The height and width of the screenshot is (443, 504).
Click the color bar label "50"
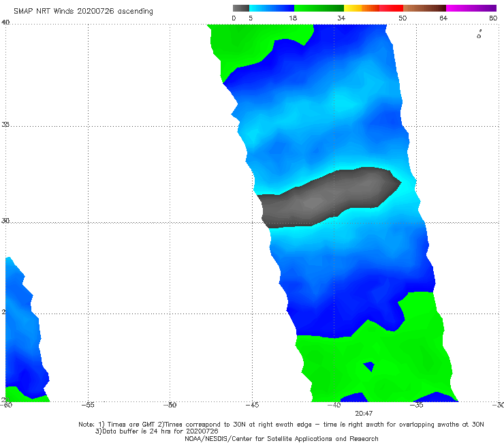click(x=403, y=18)
